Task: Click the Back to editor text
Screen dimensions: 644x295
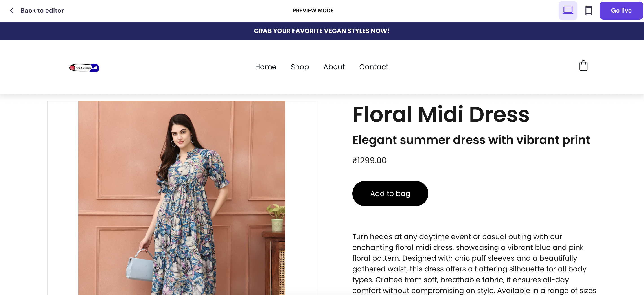Action: 42,11
